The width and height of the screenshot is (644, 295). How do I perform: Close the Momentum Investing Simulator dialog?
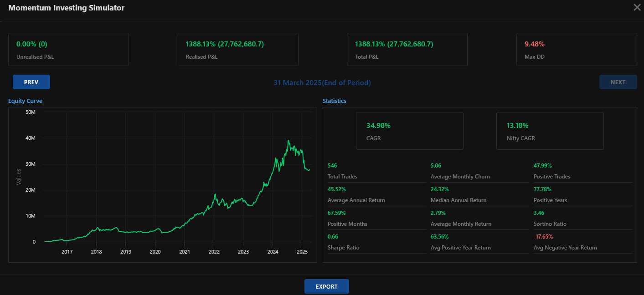[637, 7]
